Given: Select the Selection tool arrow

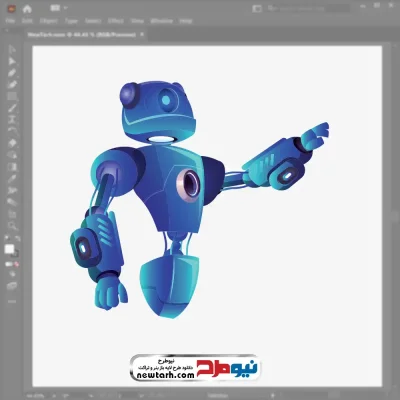Looking at the screenshot, I should 12,50.
